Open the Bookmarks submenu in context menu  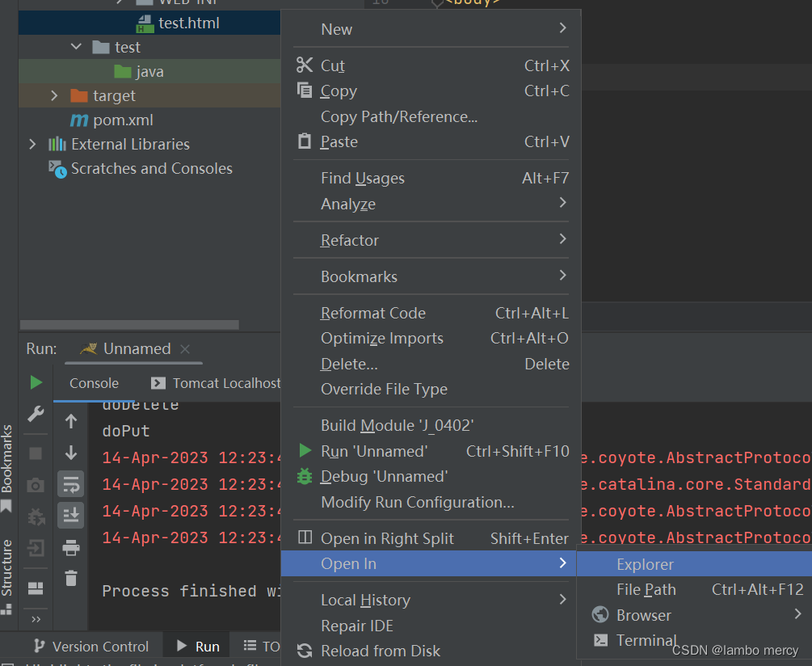point(431,276)
